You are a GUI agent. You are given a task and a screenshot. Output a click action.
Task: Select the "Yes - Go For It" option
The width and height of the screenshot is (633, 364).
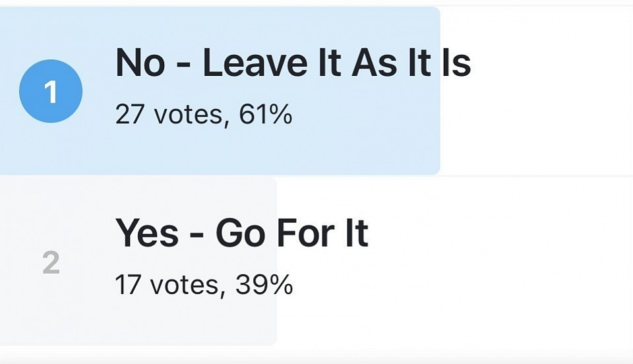pyautogui.click(x=241, y=233)
